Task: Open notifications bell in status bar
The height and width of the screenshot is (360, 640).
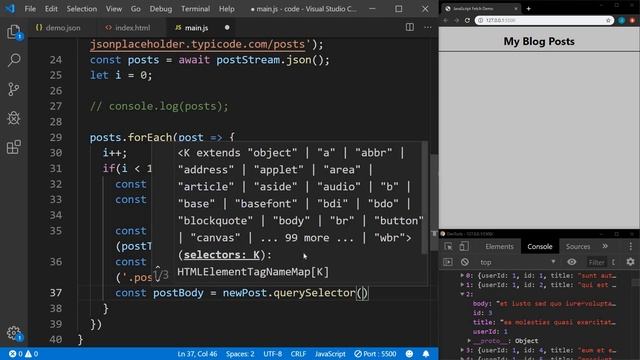Action: [x=426, y=354]
